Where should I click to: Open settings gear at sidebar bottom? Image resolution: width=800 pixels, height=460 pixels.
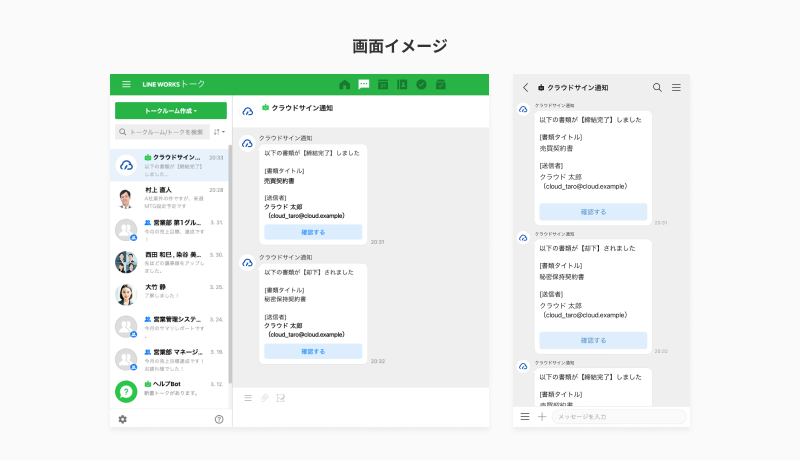(x=122, y=419)
